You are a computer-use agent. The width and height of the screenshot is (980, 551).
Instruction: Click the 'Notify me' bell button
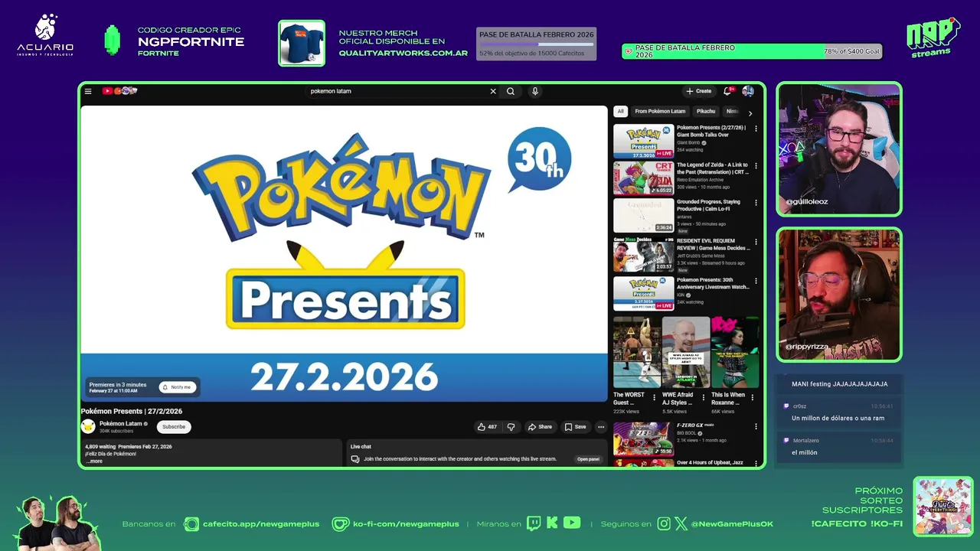click(x=177, y=387)
